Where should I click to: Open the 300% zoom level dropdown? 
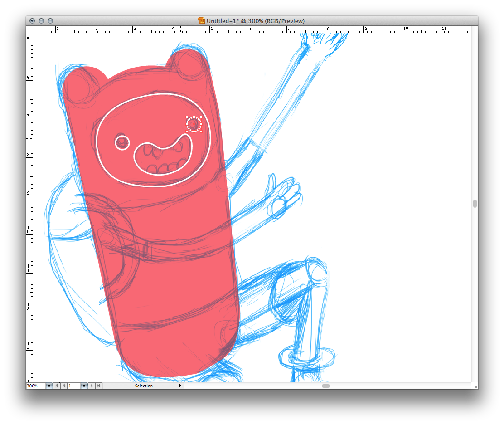tap(49, 386)
